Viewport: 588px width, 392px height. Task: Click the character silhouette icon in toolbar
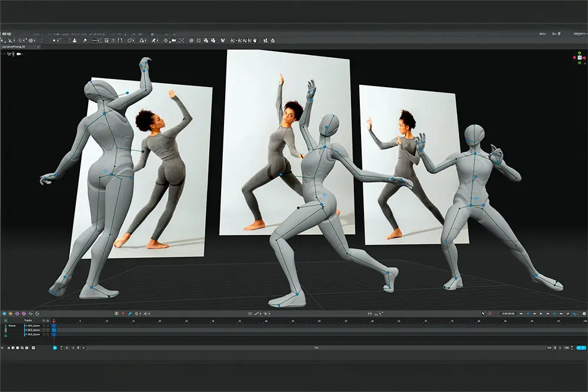[75, 41]
